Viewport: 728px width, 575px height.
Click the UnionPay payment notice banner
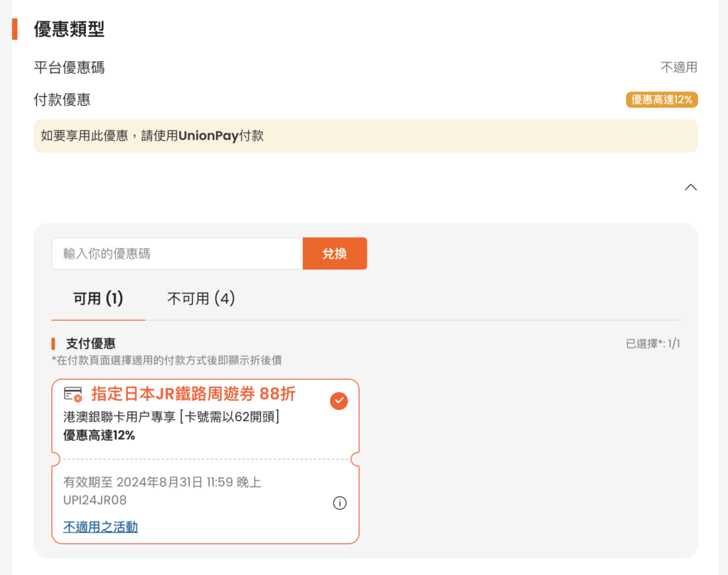point(365,136)
